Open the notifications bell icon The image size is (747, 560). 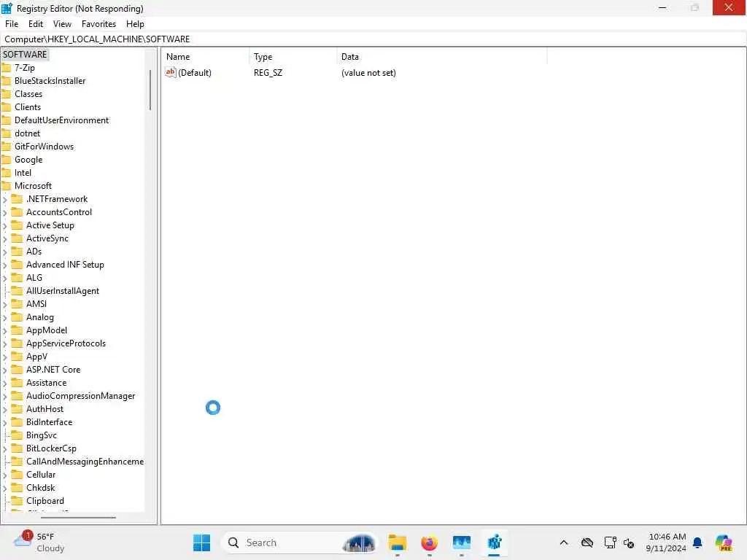[697, 542]
